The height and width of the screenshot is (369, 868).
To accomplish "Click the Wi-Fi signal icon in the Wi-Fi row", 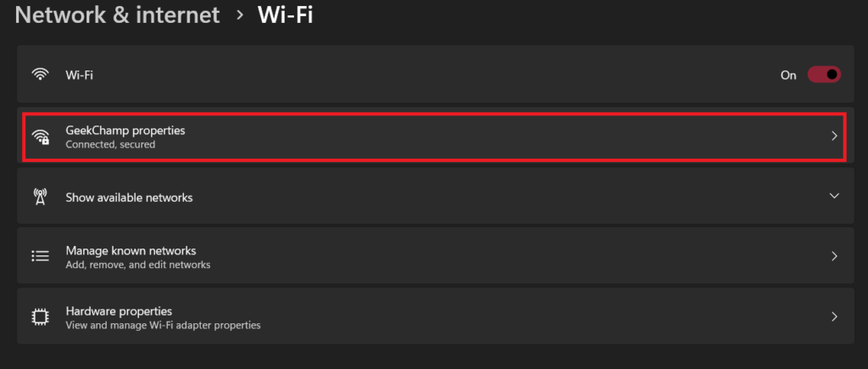I will tap(40, 75).
